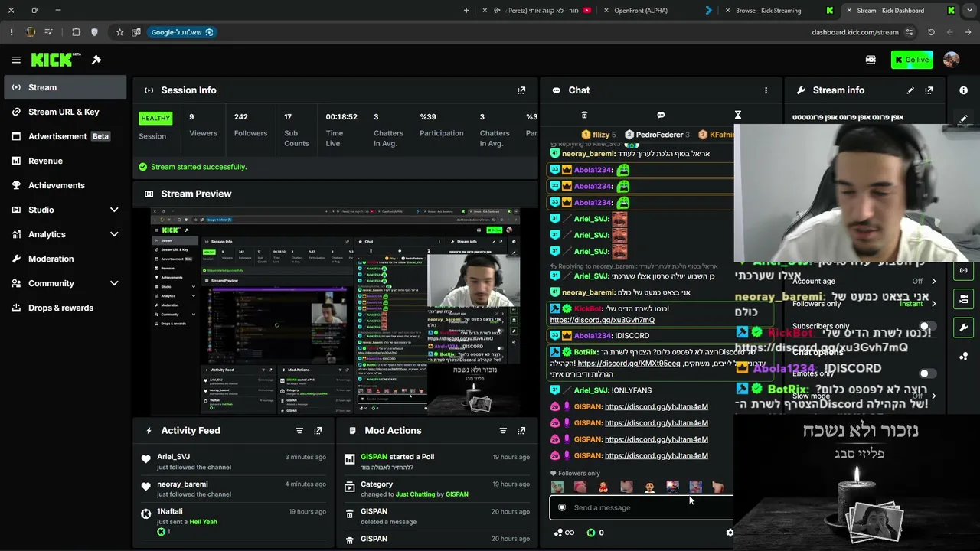Open Advertisement in the sidebar

click(x=65, y=136)
